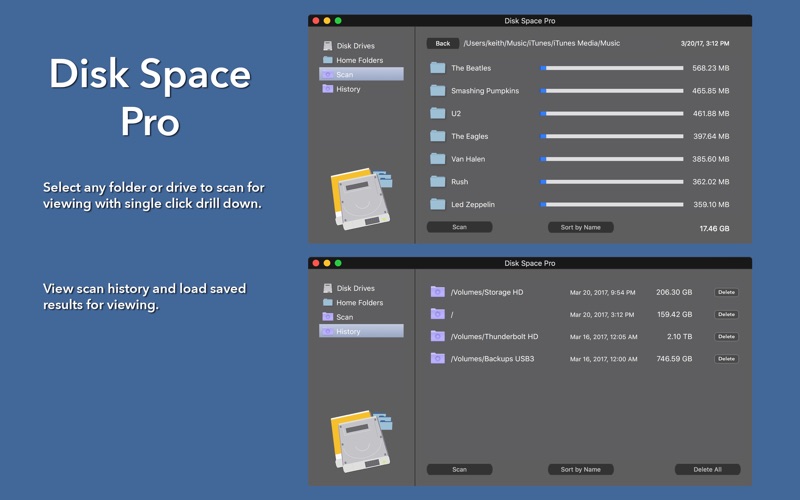Click Scan button in bottom History window
The height and width of the screenshot is (500, 800).
click(459, 469)
